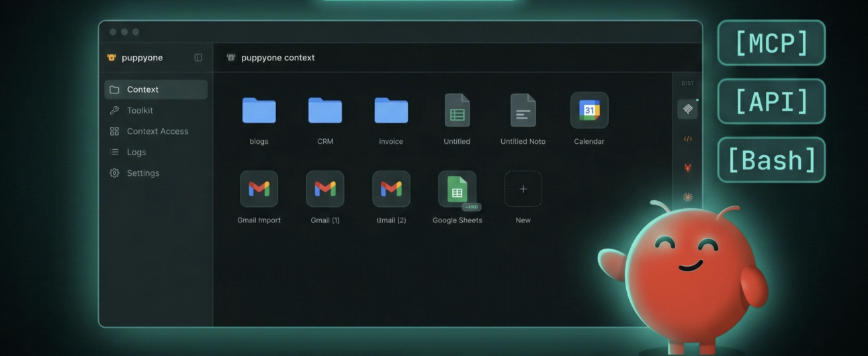Open the invoice folder
The height and width of the screenshot is (356, 868).
click(x=391, y=111)
